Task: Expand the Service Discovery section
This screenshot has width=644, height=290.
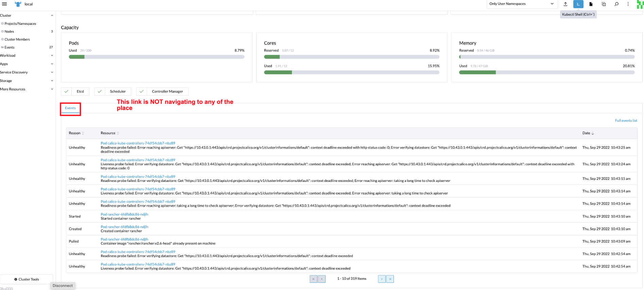Action: [x=52, y=72]
